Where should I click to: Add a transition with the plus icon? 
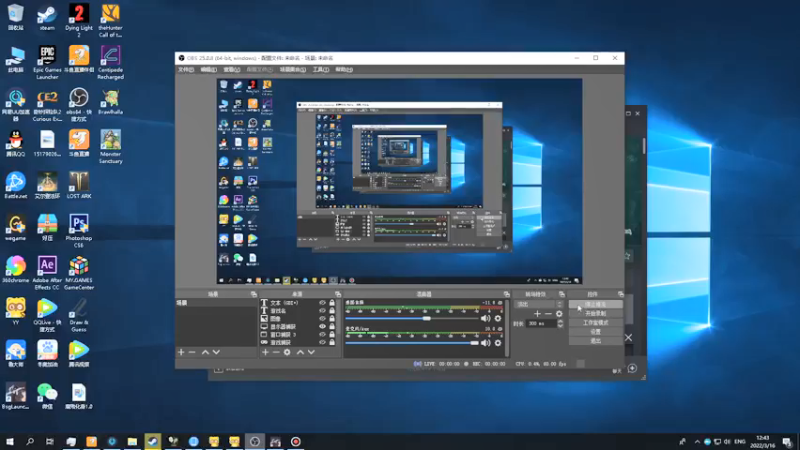coord(537,314)
